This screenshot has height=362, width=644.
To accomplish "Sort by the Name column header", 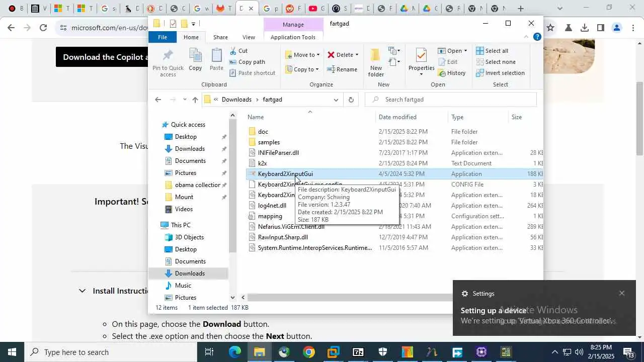I will (256, 117).
